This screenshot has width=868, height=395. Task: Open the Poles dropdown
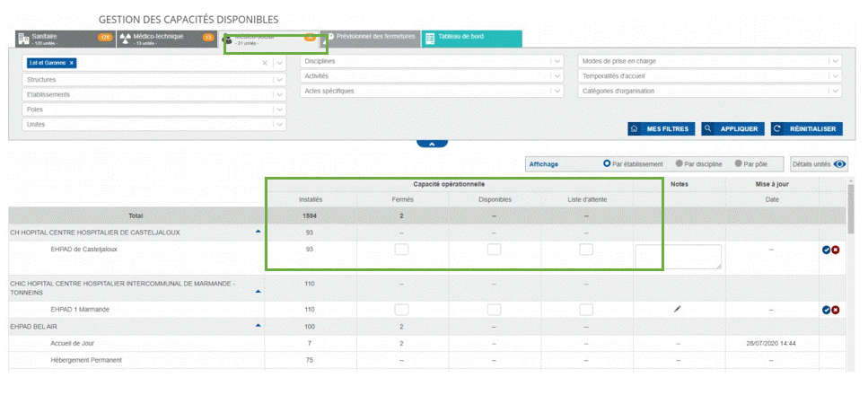coord(154,110)
